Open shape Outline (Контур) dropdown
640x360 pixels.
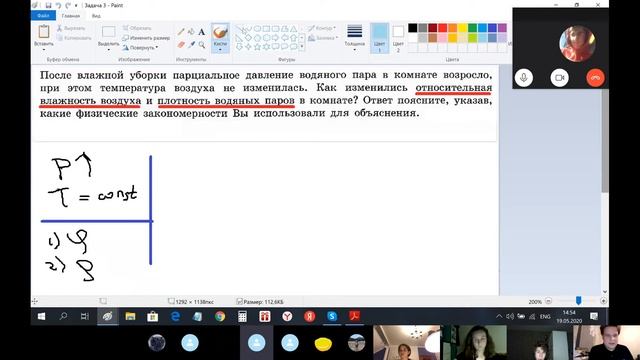pyautogui.click(x=322, y=28)
